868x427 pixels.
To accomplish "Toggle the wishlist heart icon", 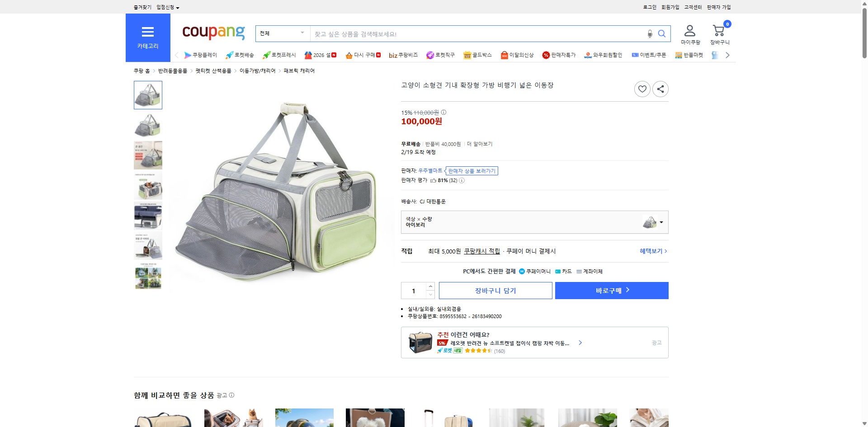I will coord(642,89).
